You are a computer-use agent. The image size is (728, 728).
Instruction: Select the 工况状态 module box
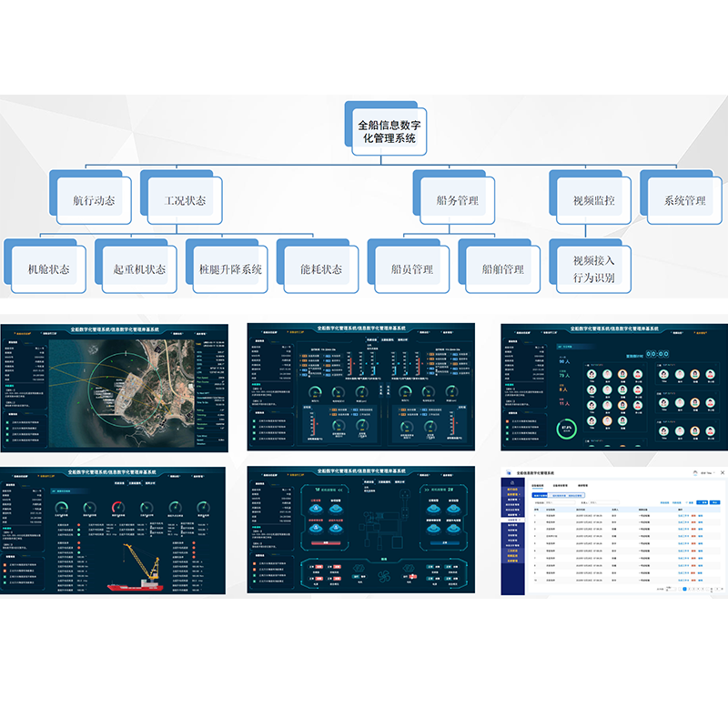coord(185,201)
